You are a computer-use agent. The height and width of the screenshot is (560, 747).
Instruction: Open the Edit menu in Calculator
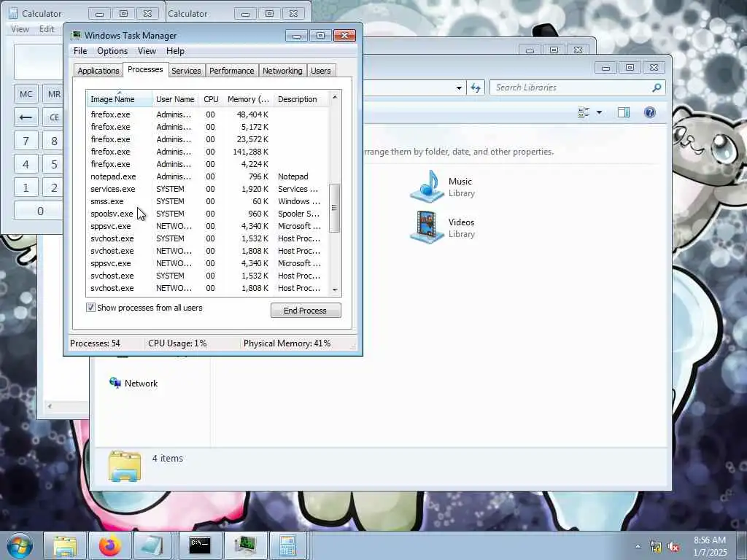coord(47,29)
